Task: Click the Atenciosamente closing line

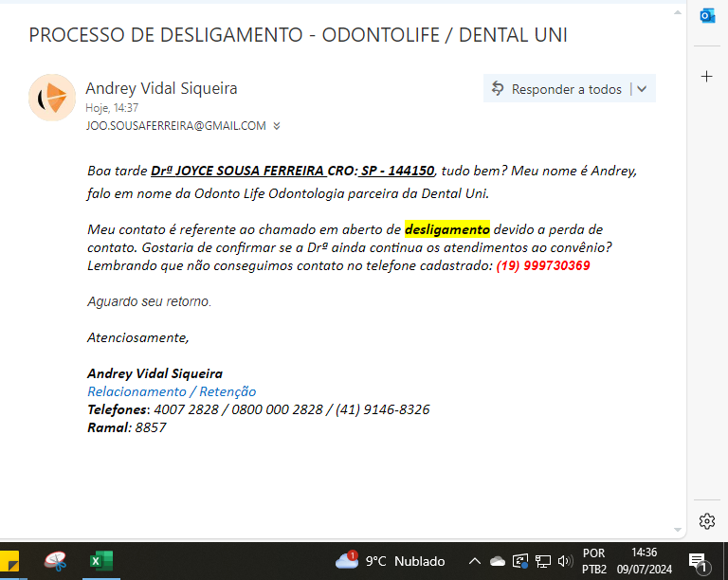Action: coord(137,337)
